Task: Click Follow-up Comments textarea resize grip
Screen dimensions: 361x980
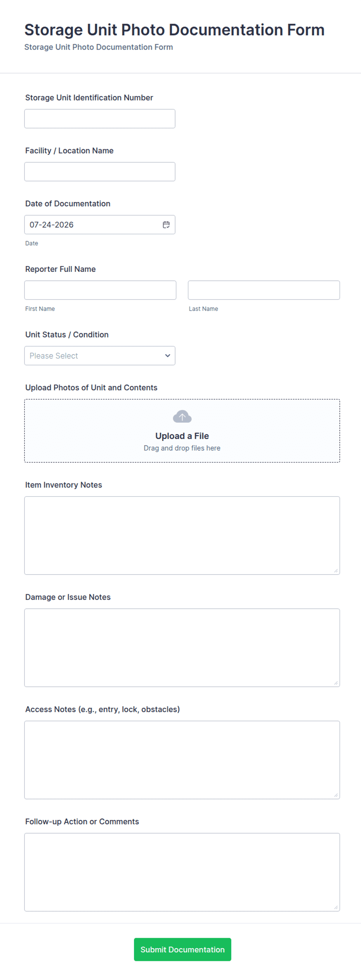Action: click(336, 907)
